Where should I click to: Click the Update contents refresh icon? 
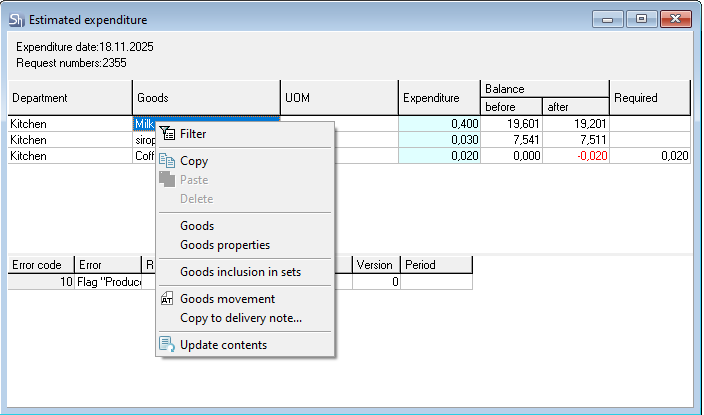[x=167, y=345]
